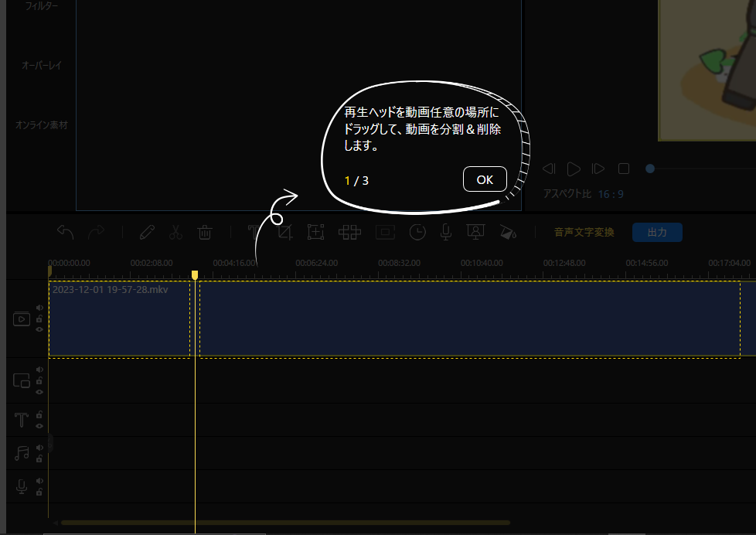
Task: Select the pencil edit tool
Action: pyautogui.click(x=147, y=232)
